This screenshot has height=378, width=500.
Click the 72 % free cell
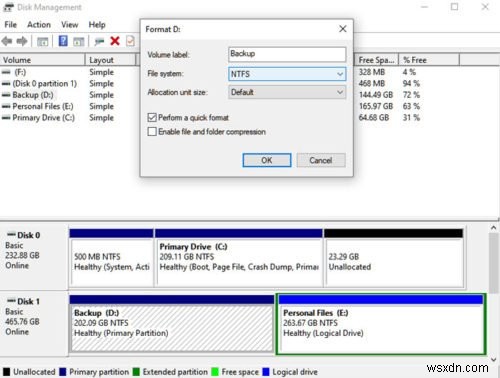click(x=411, y=95)
